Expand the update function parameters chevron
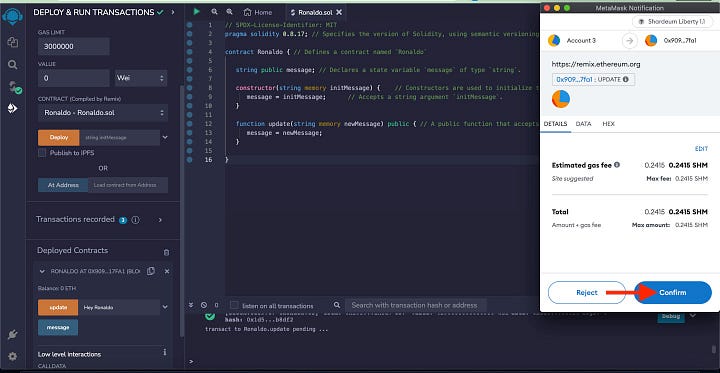Viewport: 720px width, 373px height. click(x=165, y=307)
